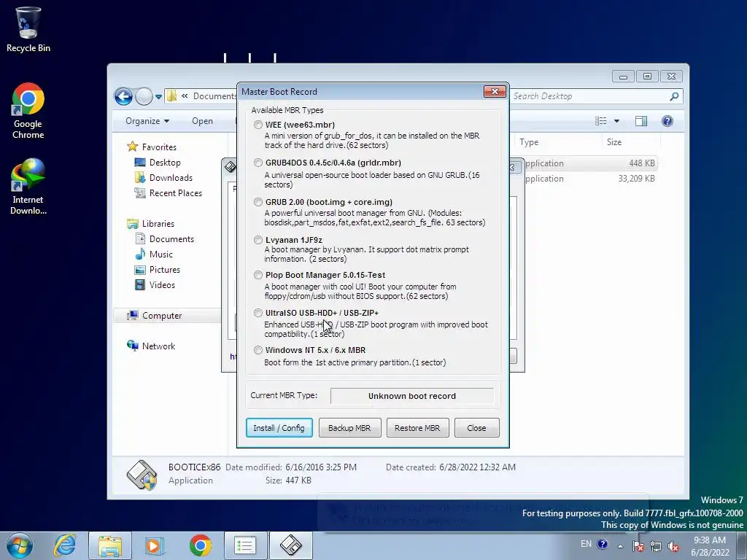The image size is (747, 560).
Task: Switch to list-icon app on taskbar
Action: coord(245,545)
